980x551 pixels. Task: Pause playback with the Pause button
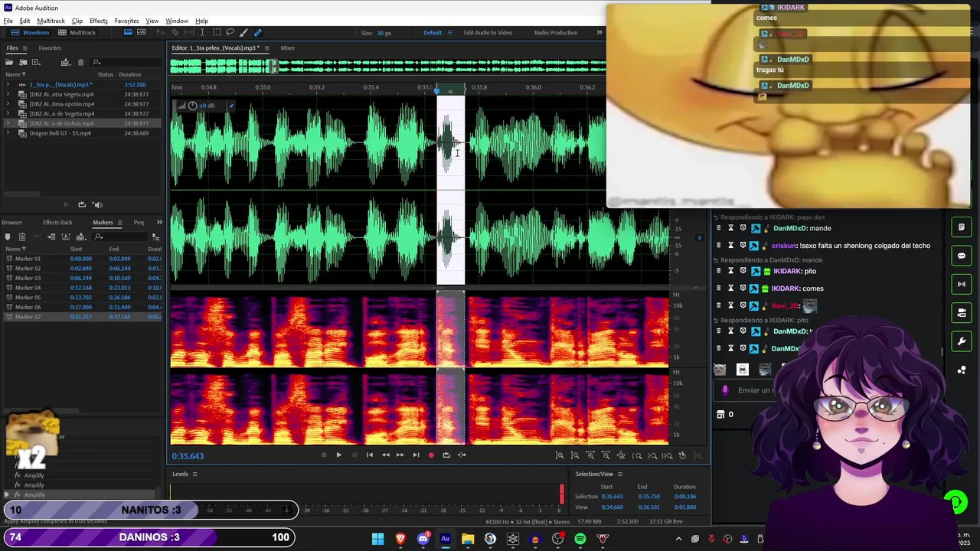[x=354, y=455]
